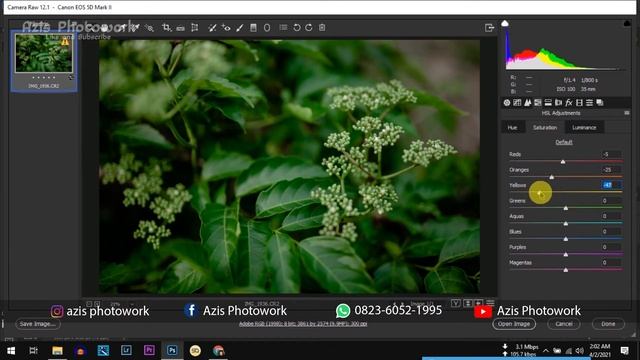The image size is (640, 360).
Task: Select the Crop tool
Action: coord(166,28)
